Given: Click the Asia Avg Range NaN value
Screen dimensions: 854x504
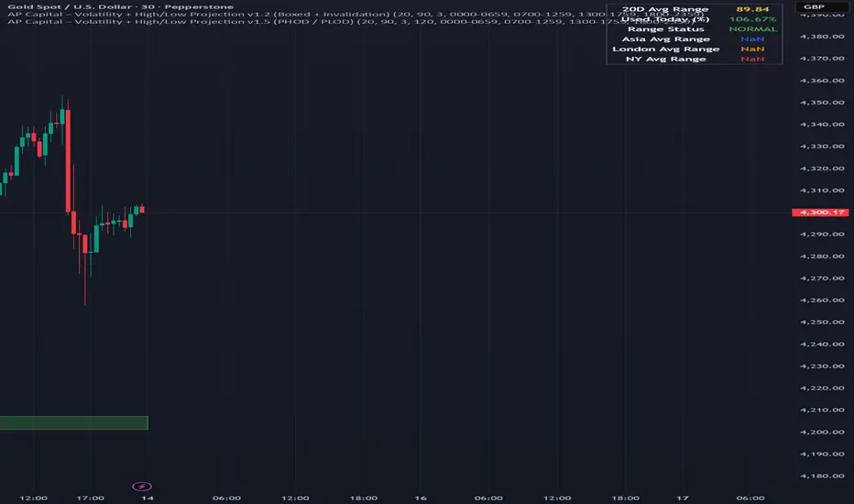Looking at the screenshot, I should (752, 38).
